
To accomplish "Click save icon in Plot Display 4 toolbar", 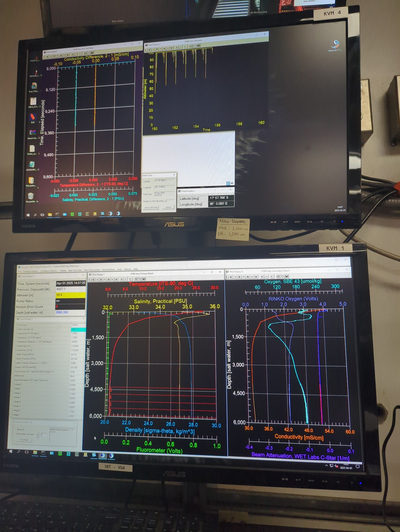I will coord(287,276).
